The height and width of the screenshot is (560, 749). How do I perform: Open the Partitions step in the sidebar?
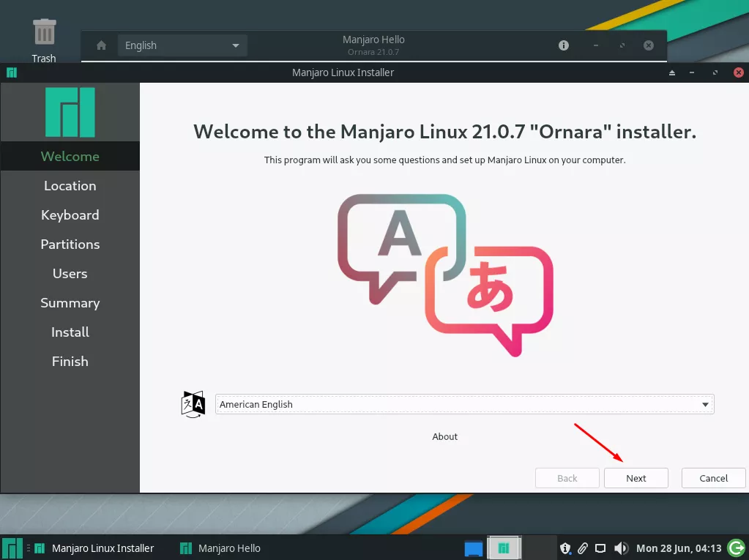pos(70,244)
